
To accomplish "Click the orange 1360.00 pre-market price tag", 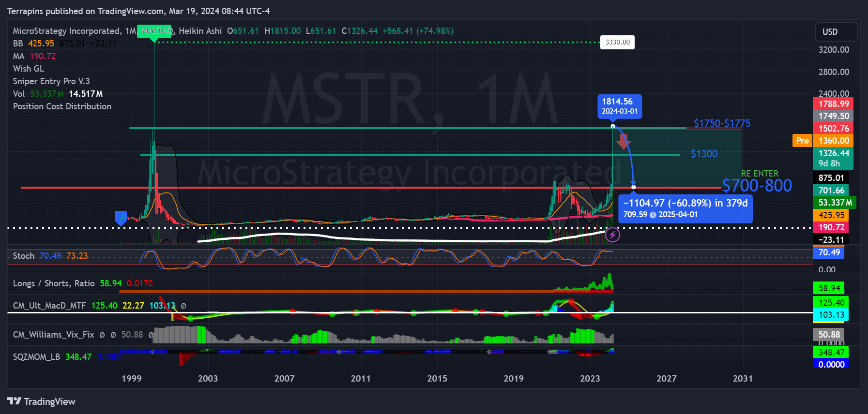I will [833, 141].
